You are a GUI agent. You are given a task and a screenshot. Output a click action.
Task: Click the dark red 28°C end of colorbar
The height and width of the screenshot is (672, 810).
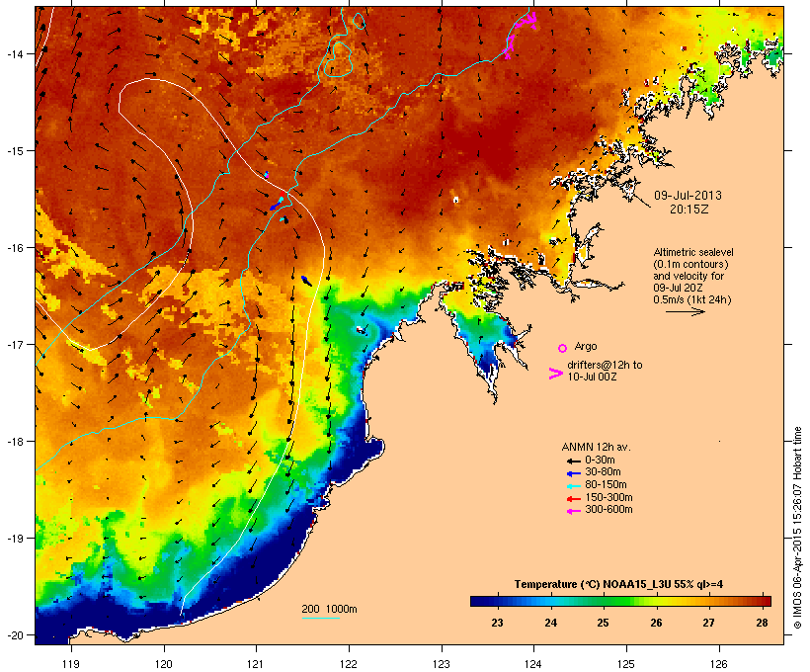(765, 601)
